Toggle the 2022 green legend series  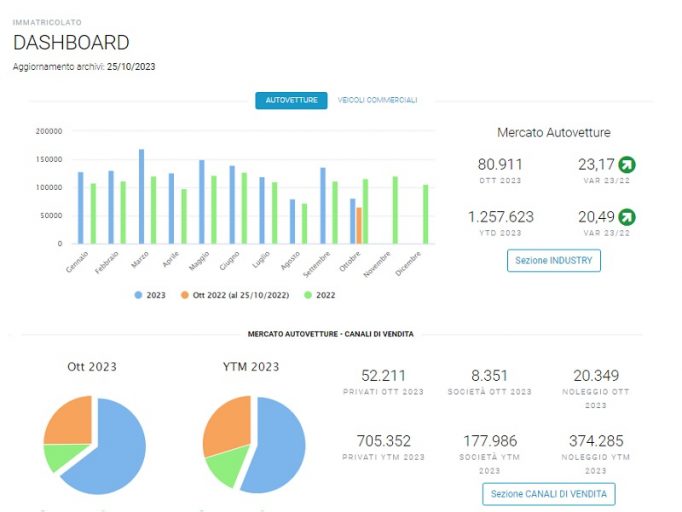point(320,295)
